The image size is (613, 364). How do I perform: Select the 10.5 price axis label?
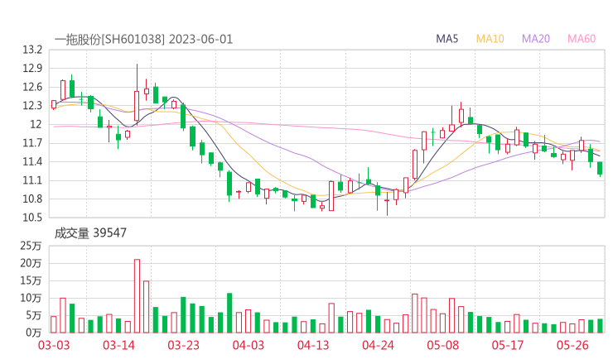[32, 218]
